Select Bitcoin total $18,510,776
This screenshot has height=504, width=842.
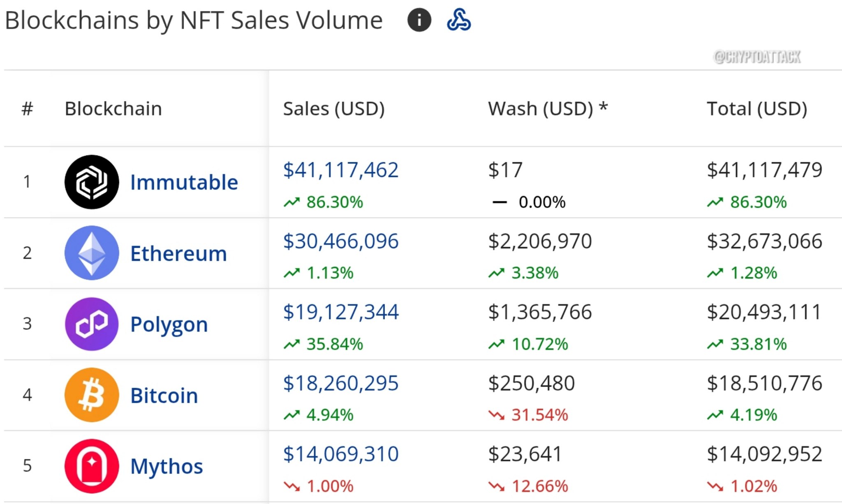click(x=765, y=383)
